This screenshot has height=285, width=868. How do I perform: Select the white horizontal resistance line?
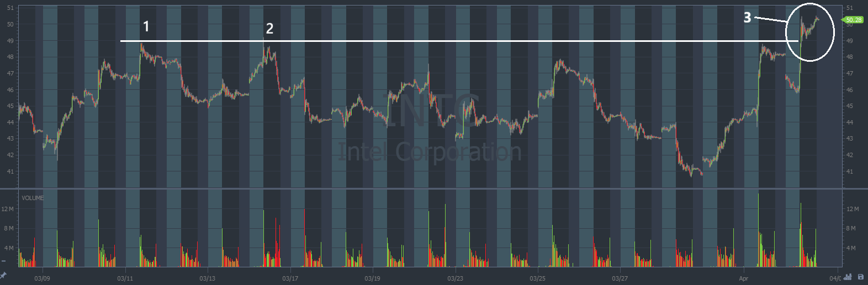point(442,41)
